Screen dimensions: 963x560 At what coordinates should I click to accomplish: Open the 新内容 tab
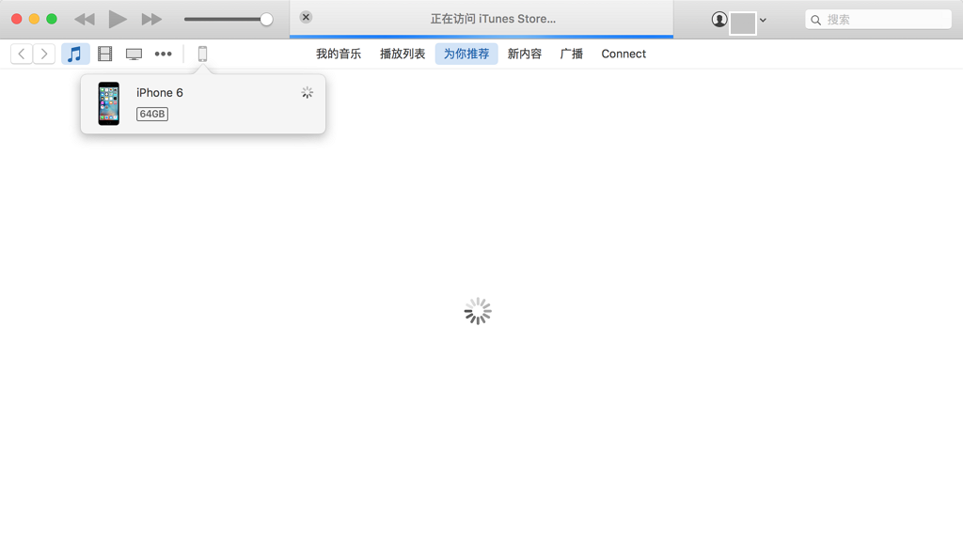(x=525, y=54)
